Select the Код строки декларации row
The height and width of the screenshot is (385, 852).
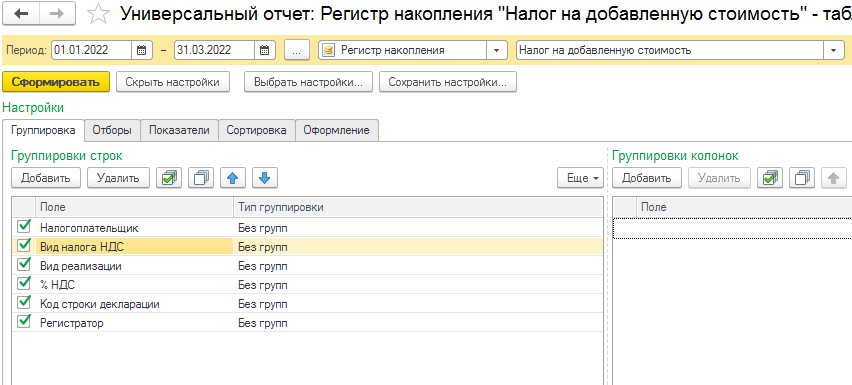pyautogui.click(x=307, y=304)
